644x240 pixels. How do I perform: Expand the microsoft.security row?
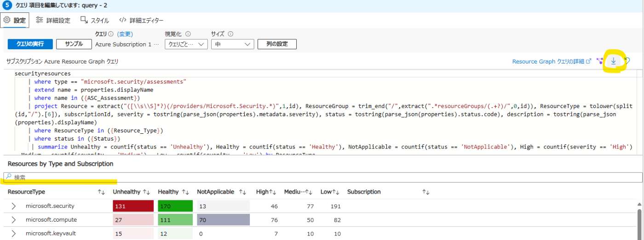click(13, 206)
